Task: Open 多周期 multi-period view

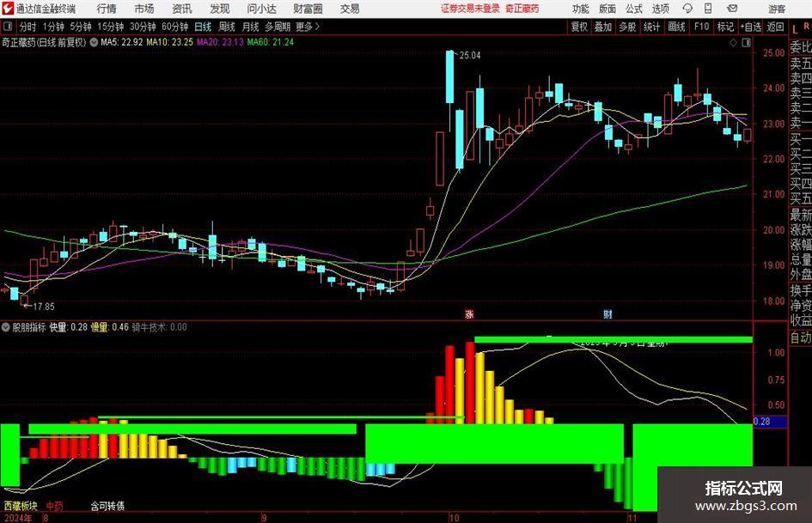Action: click(x=278, y=27)
